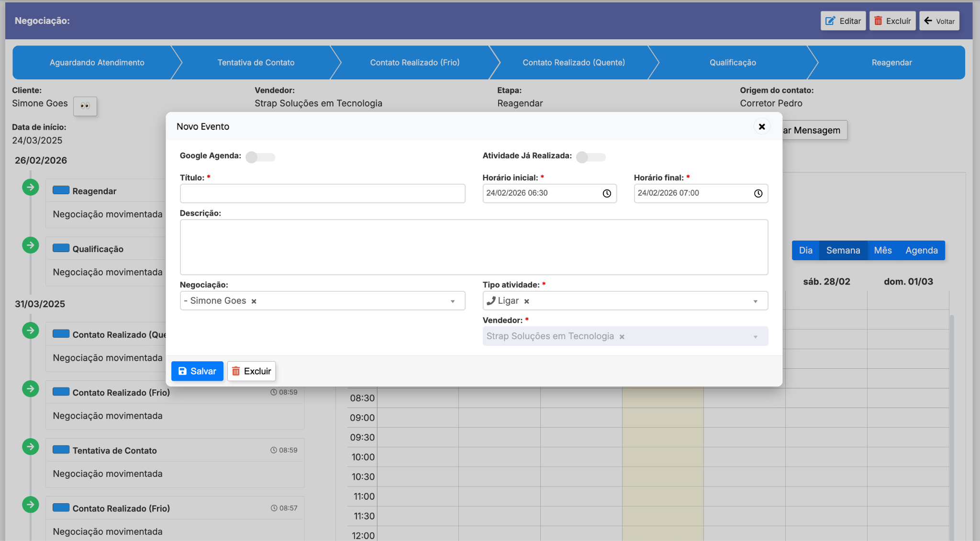
Task: Open the Tipo atividade dropdown arrow
Action: tap(755, 301)
